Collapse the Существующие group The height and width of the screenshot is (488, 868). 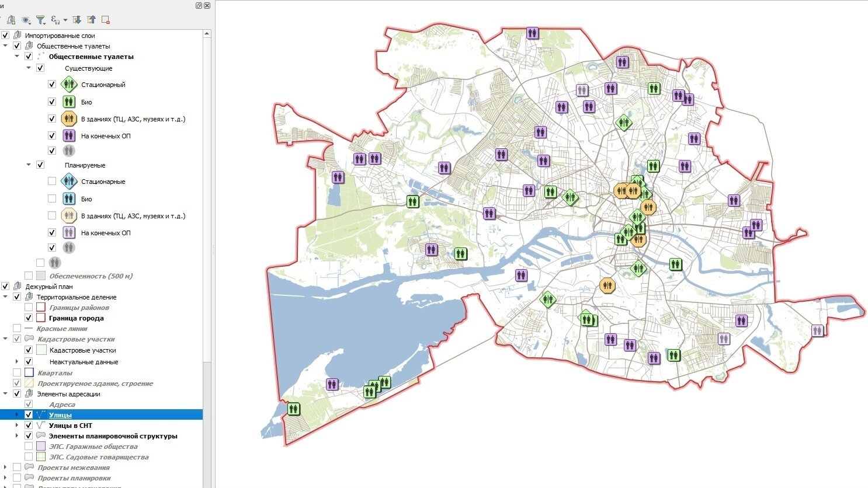coord(29,68)
